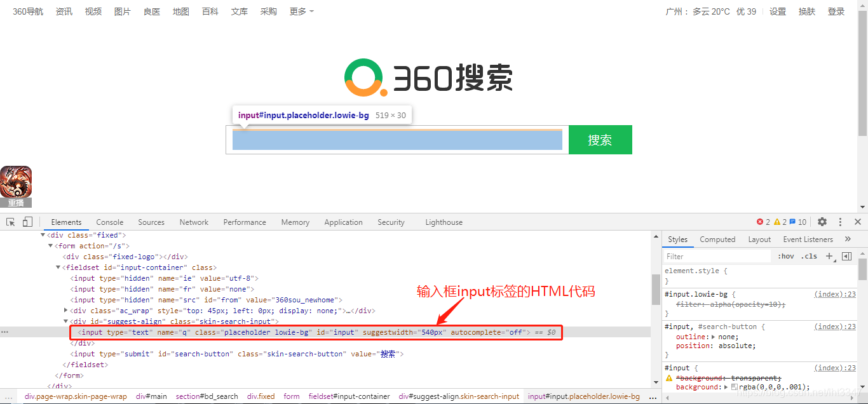Collapse the div class="fixed" node

coord(43,235)
